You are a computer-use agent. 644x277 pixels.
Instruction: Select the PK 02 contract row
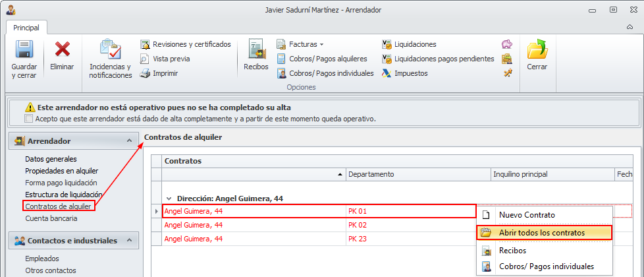[319, 225]
